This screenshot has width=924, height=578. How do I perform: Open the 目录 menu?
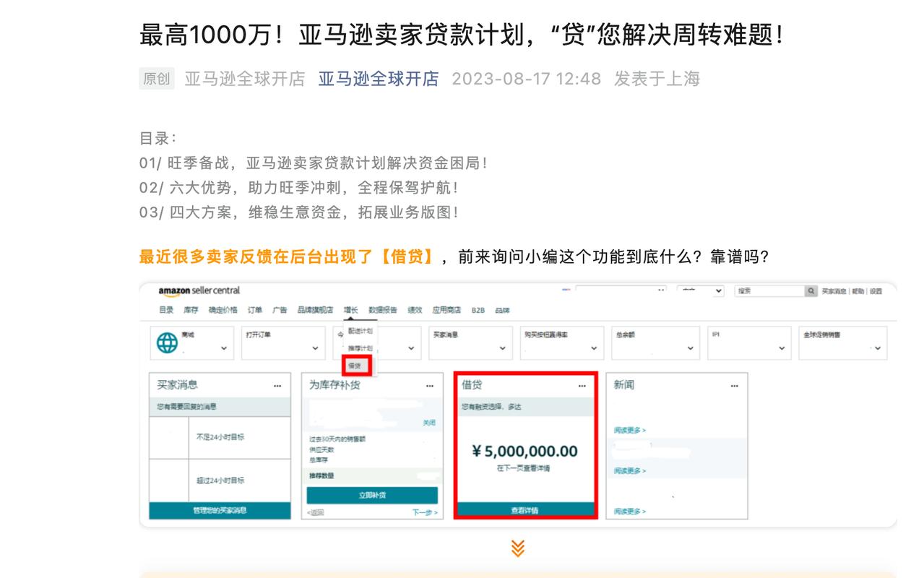point(166,310)
